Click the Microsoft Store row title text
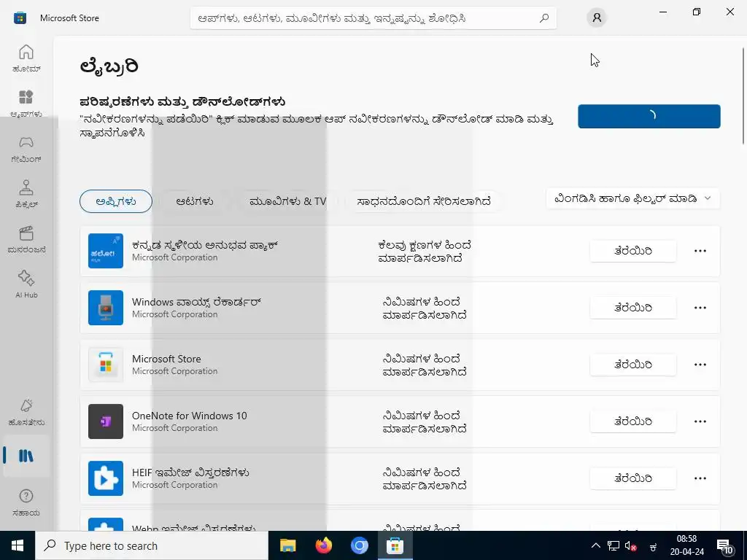This screenshot has width=747, height=560. click(166, 359)
